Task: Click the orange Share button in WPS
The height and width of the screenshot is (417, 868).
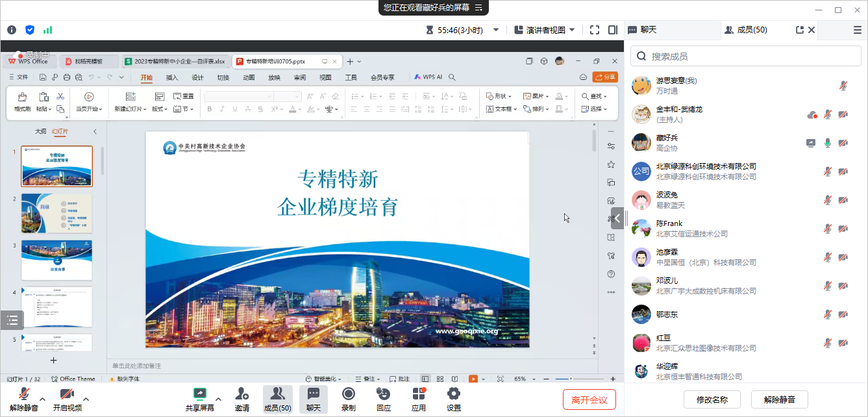Action: (x=605, y=77)
